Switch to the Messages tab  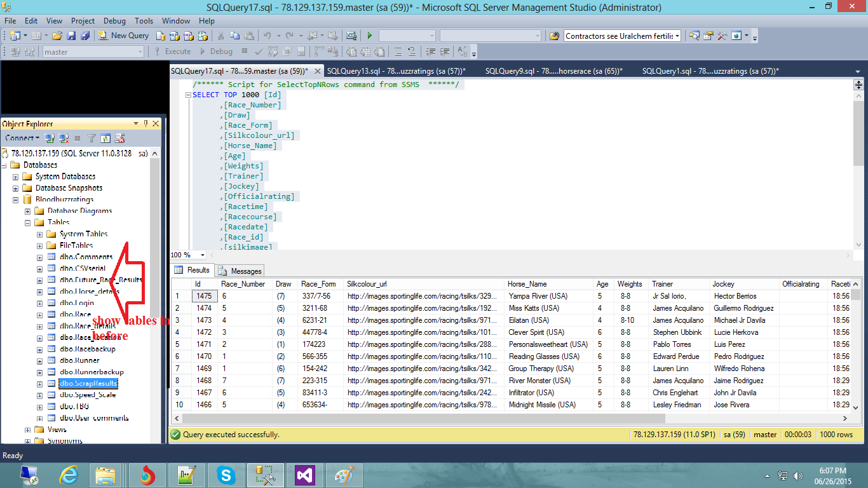coord(240,271)
